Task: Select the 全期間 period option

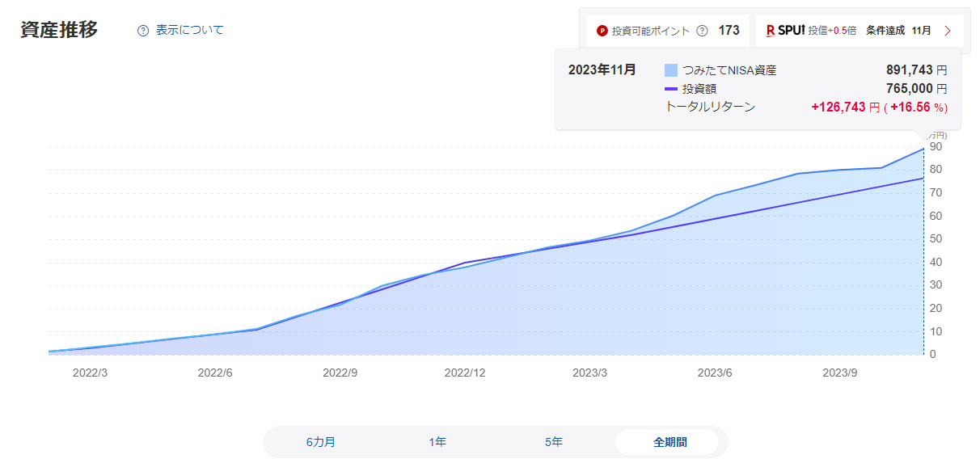Action: tap(670, 442)
